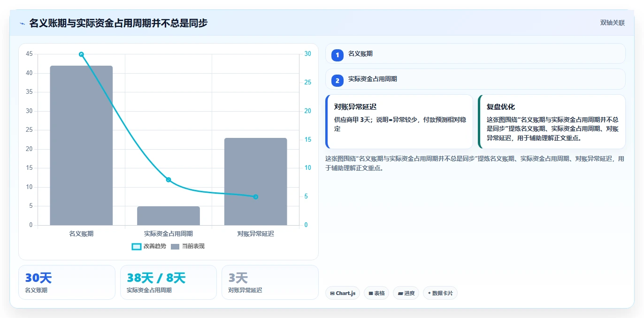Click the 当前表现 gray legend swatch
644x318 pixels.
coord(175,246)
